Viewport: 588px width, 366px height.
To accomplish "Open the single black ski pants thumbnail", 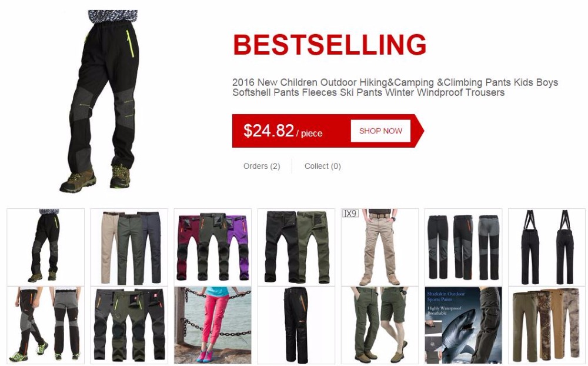I will tap(296, 325).
